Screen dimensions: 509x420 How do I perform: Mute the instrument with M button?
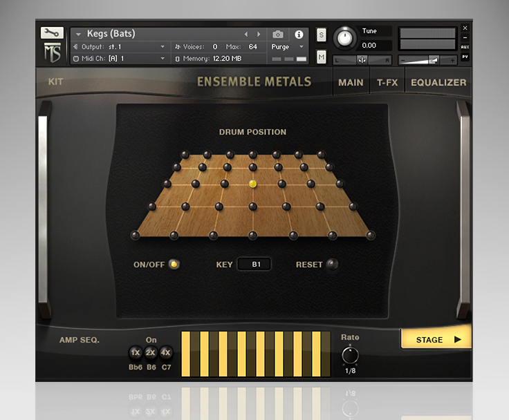click(321, 57)
